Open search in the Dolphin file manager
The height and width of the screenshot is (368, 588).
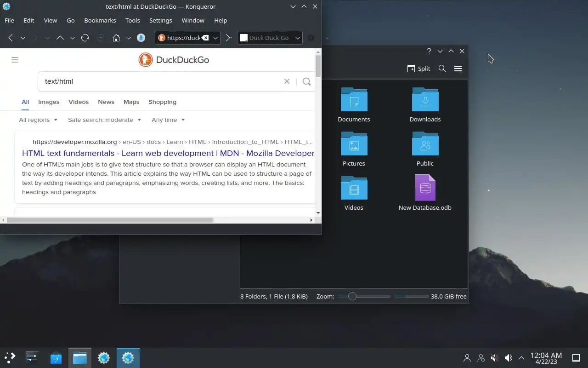pyautogui.click(x=442, y=69)
